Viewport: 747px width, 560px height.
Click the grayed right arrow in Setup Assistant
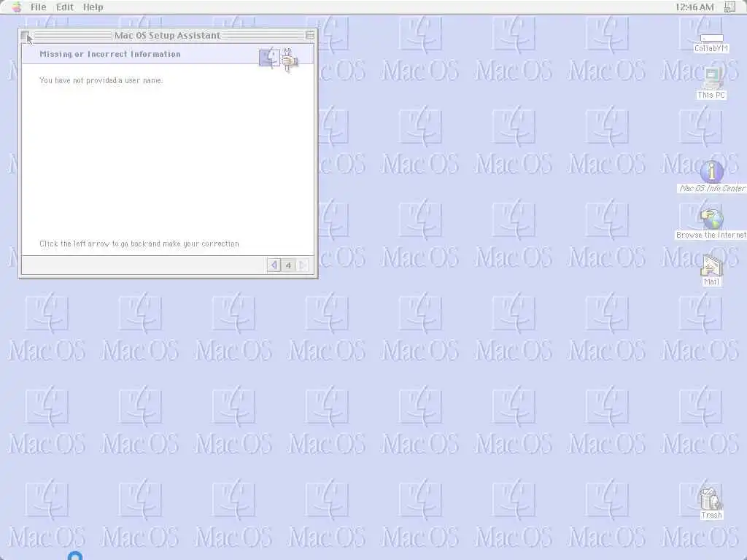tap(302, 265)
